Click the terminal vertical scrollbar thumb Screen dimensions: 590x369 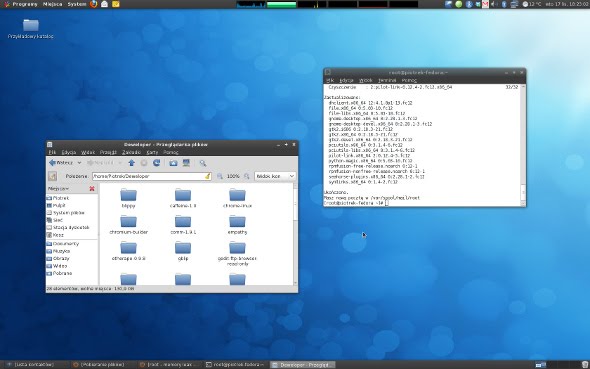coord(523,192)
